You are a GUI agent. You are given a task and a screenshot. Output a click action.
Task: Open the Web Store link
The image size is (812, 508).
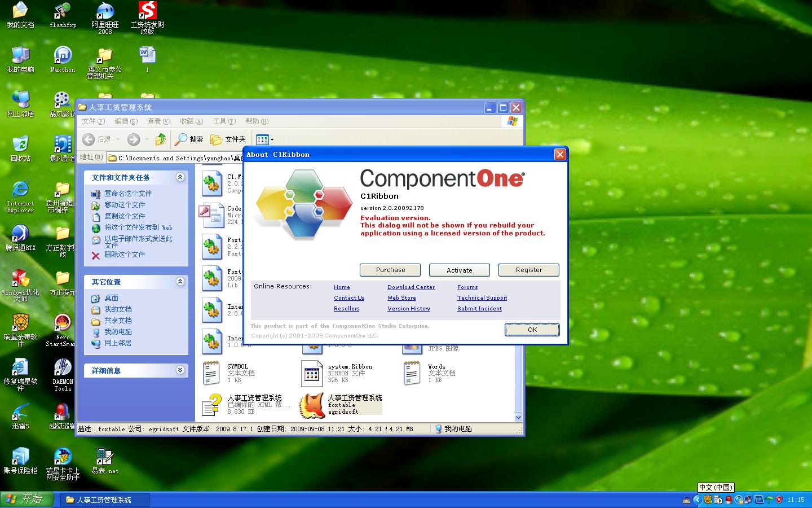(x=401, y=298)
